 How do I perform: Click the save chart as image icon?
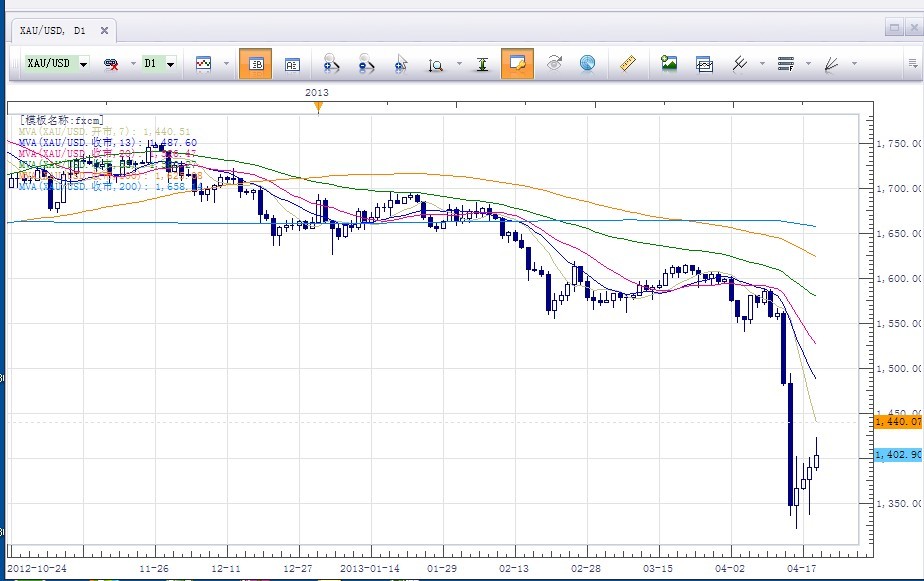point(669,64)
